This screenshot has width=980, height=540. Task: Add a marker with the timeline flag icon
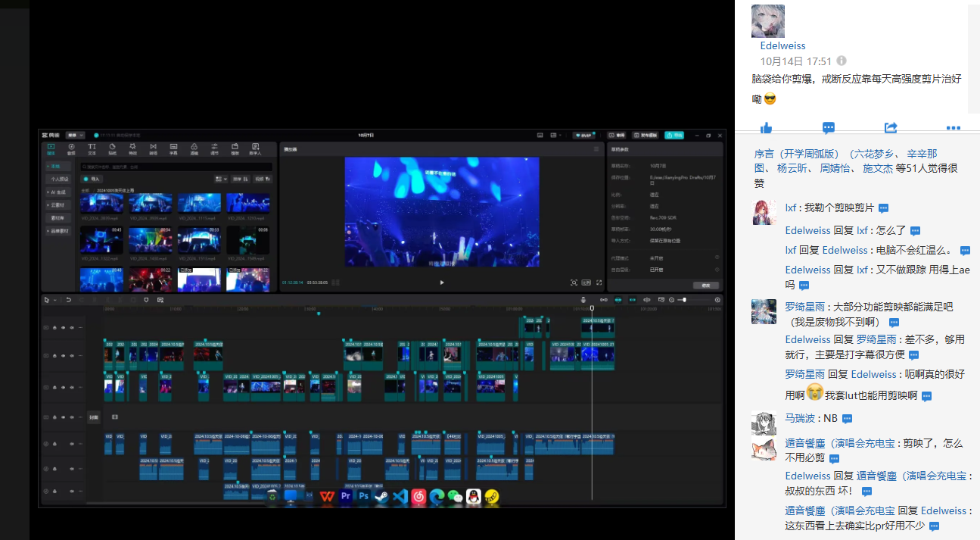147,300
